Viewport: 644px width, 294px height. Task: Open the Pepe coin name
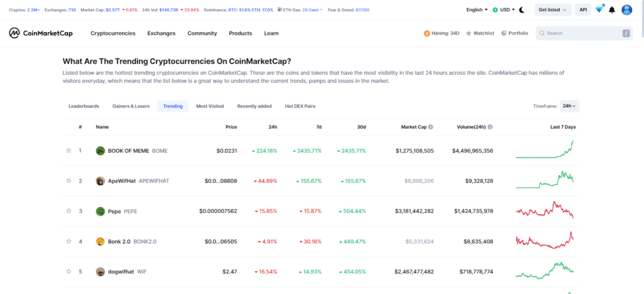coord(114,211)
